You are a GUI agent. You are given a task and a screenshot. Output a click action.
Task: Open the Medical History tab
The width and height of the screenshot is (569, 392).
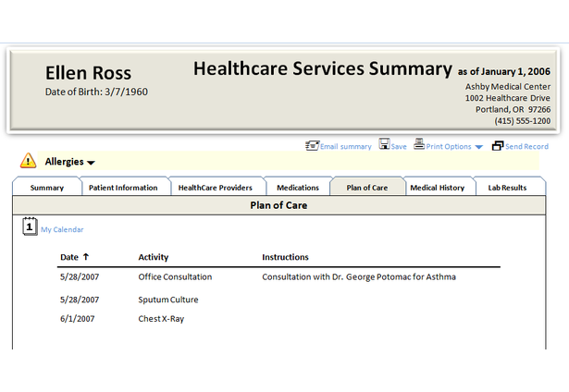tap(438, 188)
